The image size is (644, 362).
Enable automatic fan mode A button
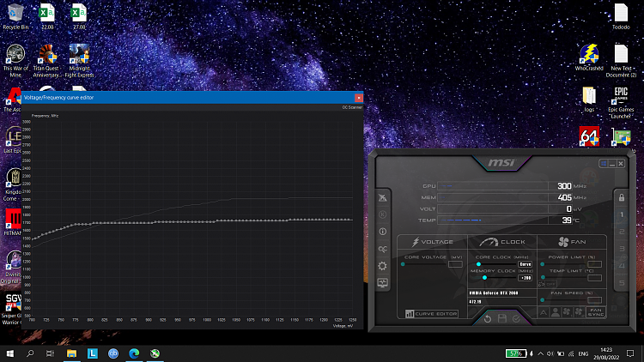[x=544, y=312]
